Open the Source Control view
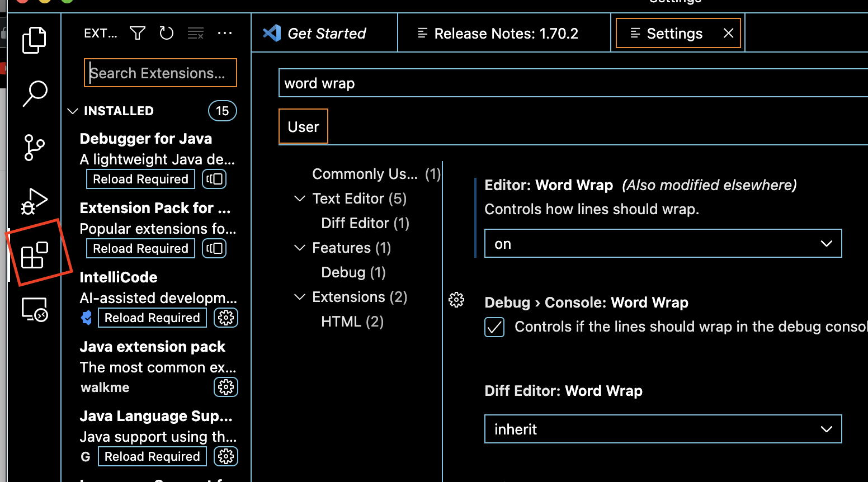Viewport: 868px width, 482px height. (34, 148)
